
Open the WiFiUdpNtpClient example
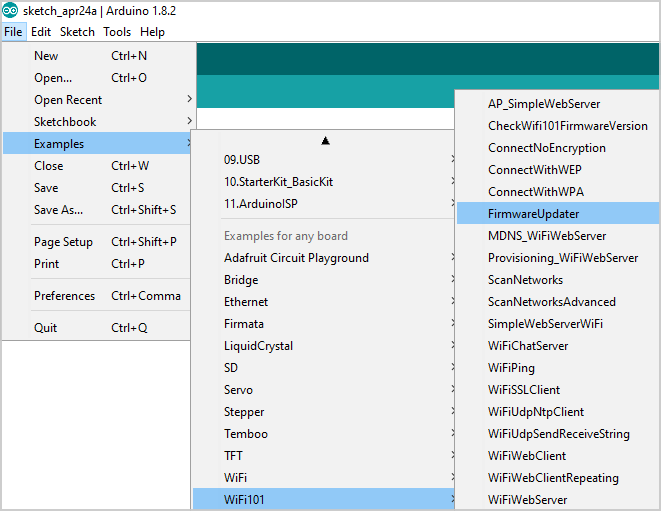[x=558, y=411]
